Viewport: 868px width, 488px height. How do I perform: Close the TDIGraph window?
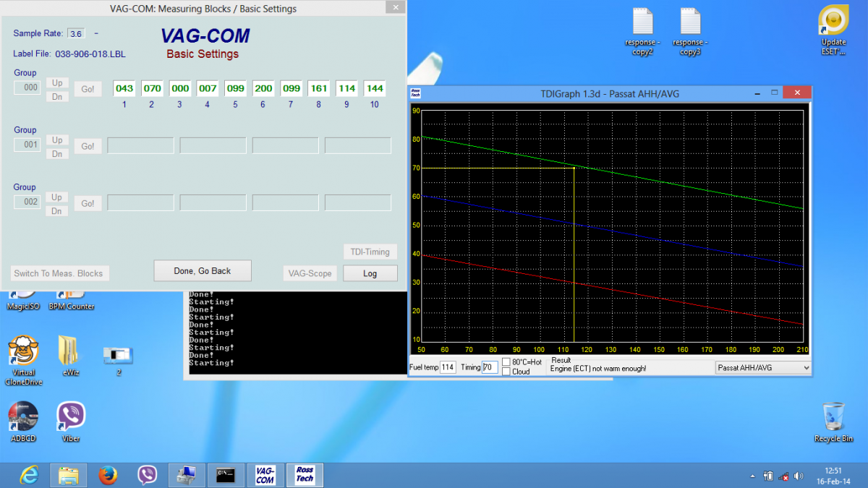coord(797,93)
